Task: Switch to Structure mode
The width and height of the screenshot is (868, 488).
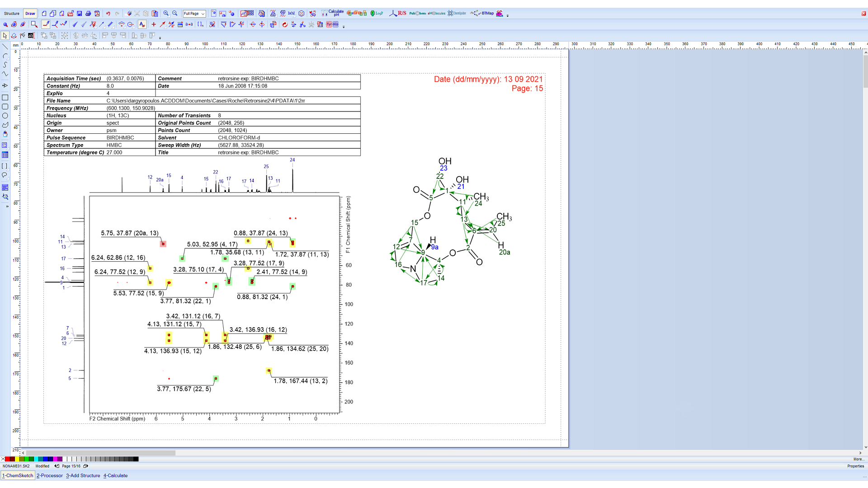Action: [x=11, y=14]
